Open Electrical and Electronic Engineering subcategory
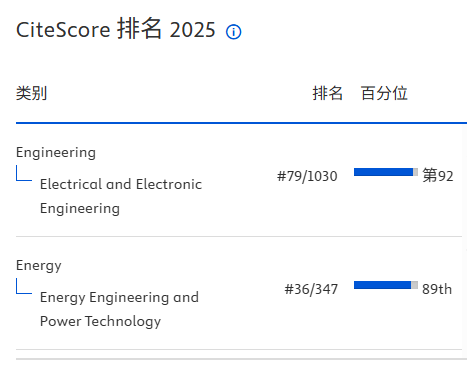The height and width of the screenshot is (369, 467). coord(121,196)
